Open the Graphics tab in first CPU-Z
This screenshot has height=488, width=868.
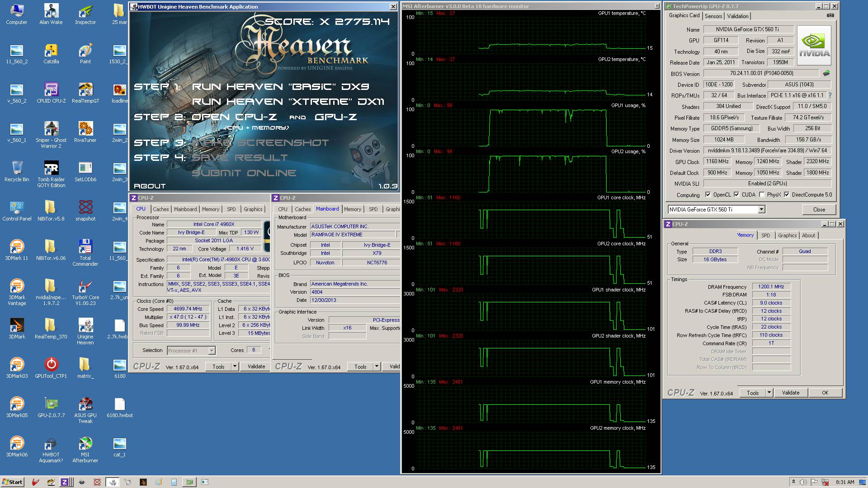pos(253,209)
